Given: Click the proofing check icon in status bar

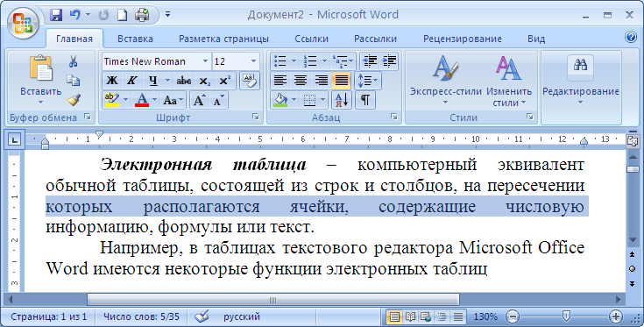Looking at the screenshot, I should pos(202,316).
